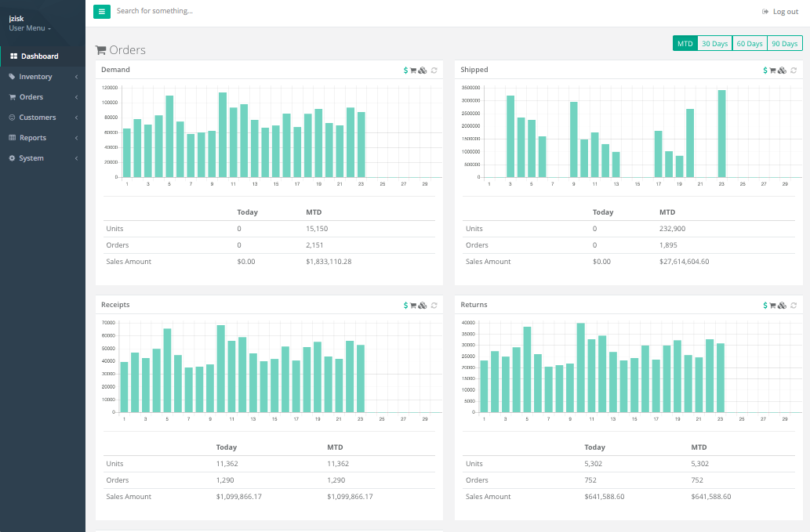The height and width of the screenshot is (532, 810).
Task: Open the User Menu dropdown
Action: coord(30,28)
